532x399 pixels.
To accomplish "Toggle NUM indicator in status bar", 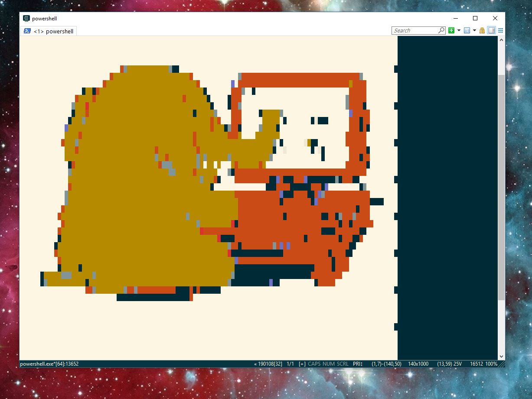I will [x=329, y=364].
